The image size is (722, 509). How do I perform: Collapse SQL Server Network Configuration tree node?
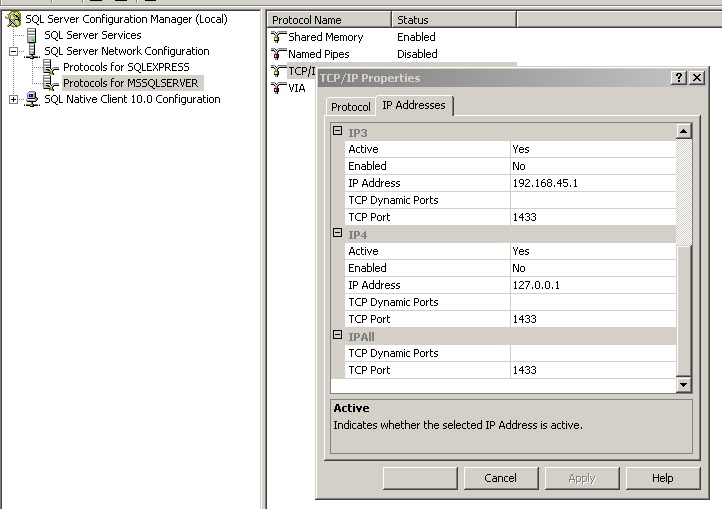[x=13, y=51]
